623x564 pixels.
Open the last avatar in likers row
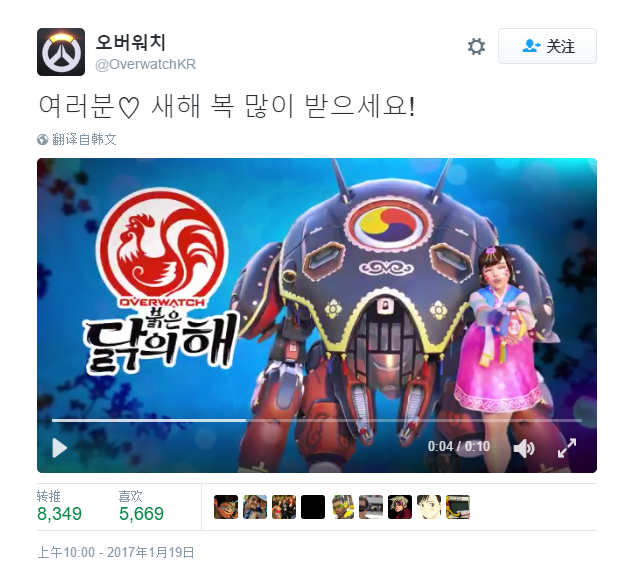458,507
